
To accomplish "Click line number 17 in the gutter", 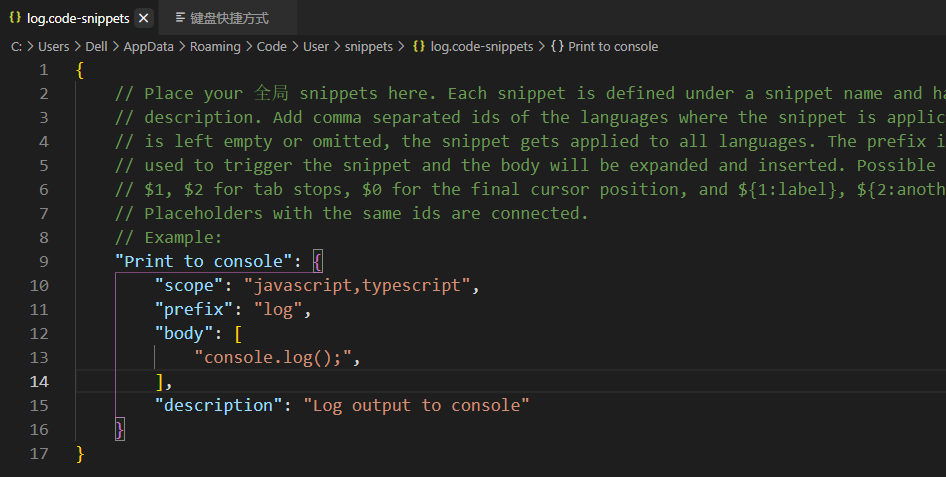I will 39,453.
